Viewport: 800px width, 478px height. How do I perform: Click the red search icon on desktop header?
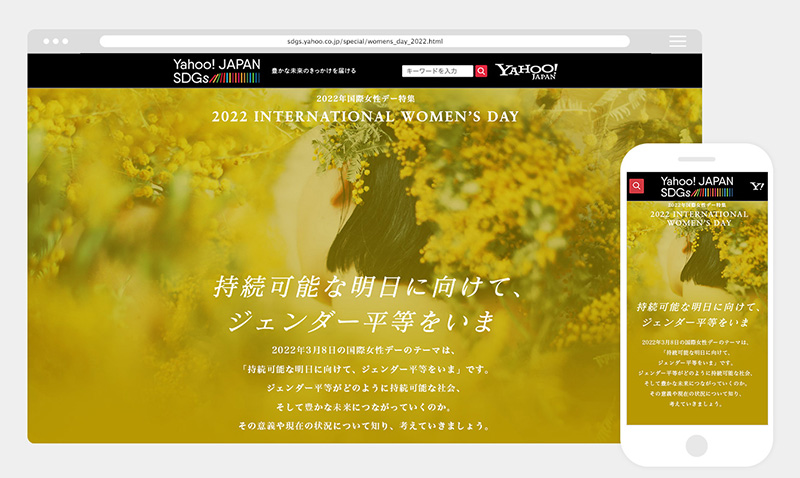481,71
